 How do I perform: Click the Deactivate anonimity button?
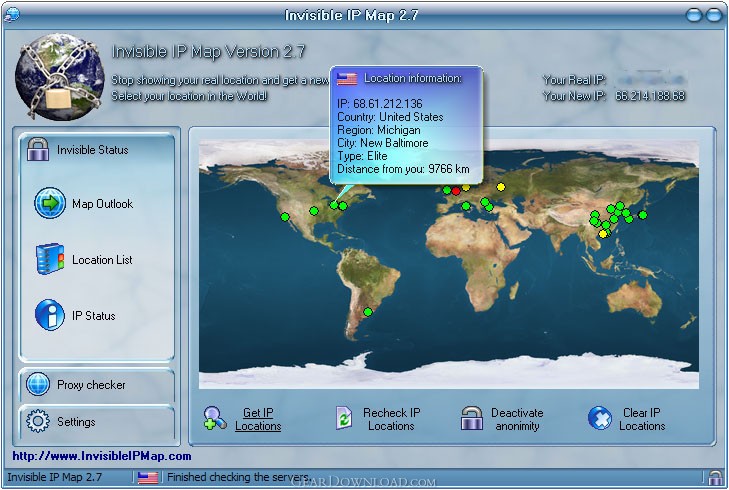click(517, 419)
